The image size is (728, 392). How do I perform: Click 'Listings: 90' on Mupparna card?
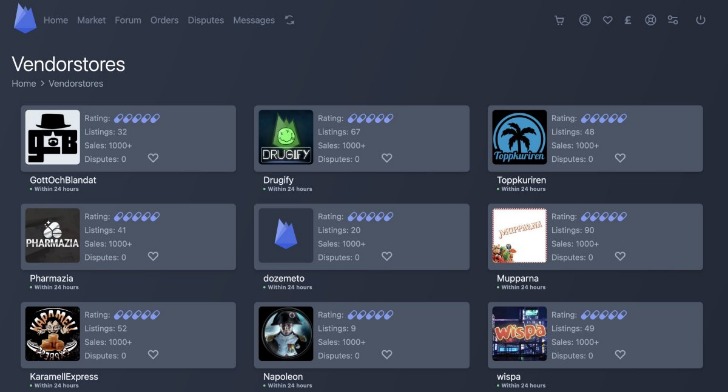pyautogui.click(x=573, y=230)
